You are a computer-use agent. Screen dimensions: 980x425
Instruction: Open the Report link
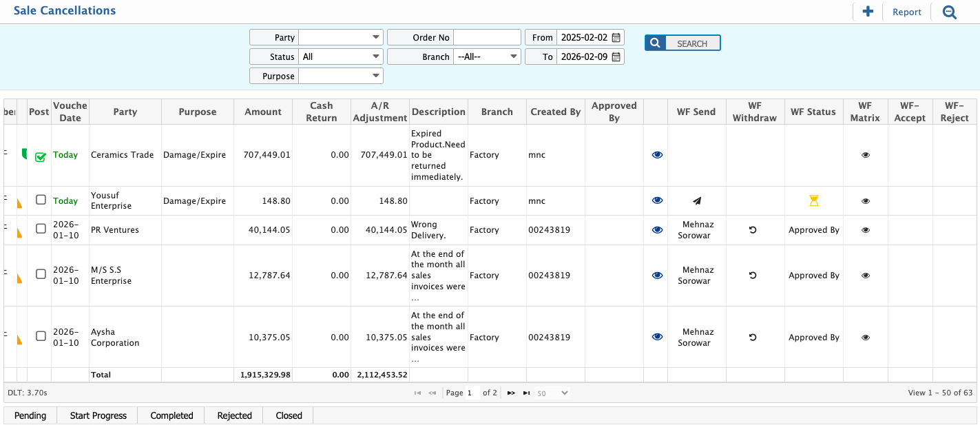tap(906, 12)
